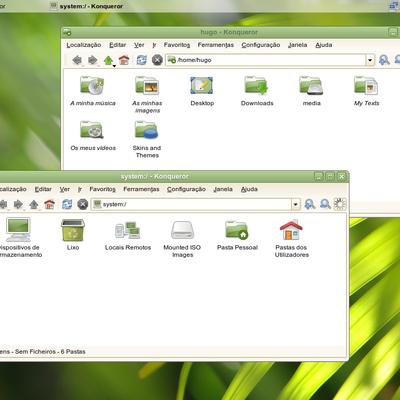
Task: Zoom out using second magnifier in system:/ window
Action: coord(325,204)
